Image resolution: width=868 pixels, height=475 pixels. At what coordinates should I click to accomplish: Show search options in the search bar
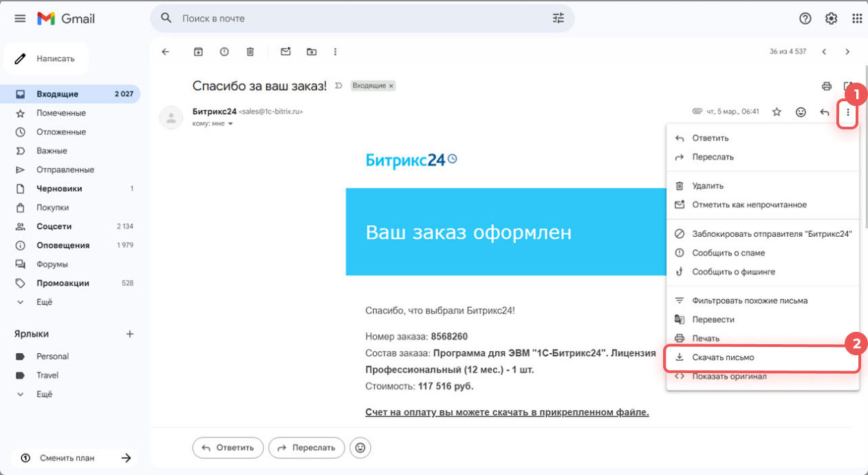point(558,19)
